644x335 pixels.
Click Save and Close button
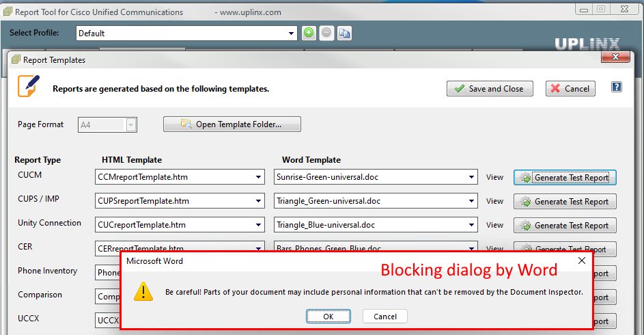point(490,89)
